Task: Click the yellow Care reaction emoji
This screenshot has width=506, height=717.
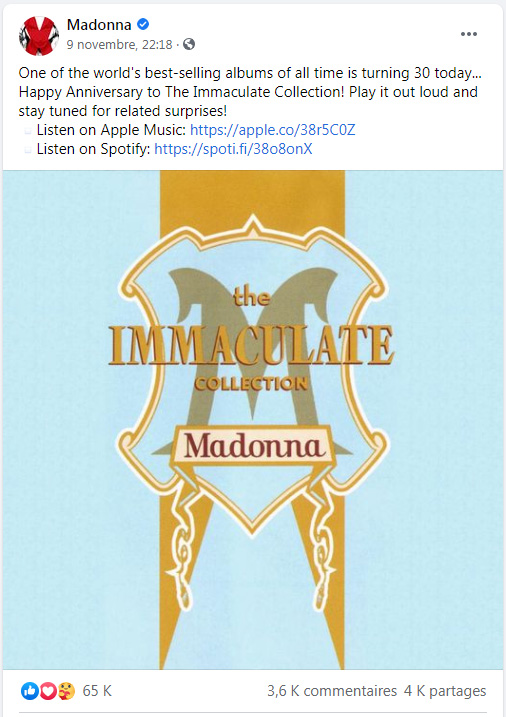Action: point(66,691)
